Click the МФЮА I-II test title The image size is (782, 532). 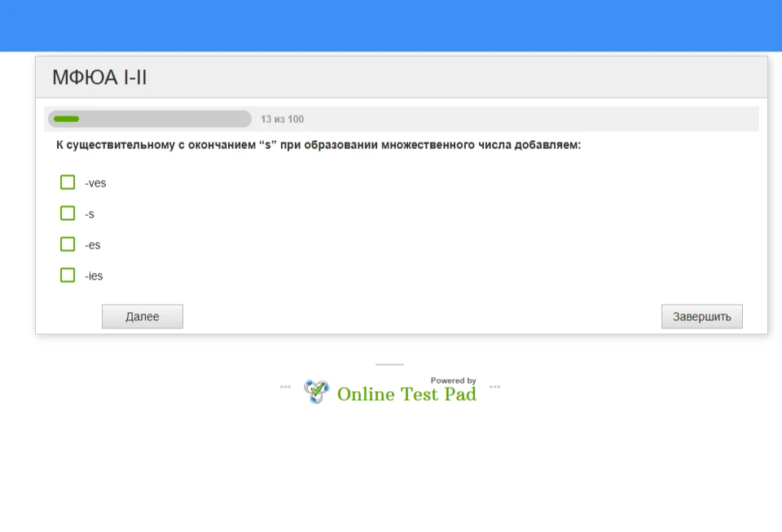pos(99,77)
